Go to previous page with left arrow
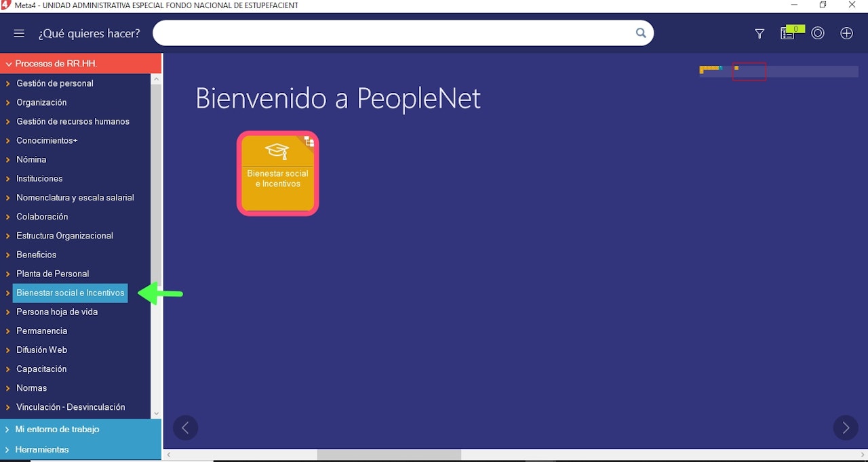The height and width of the screenshot is (462, 868). click(x=185, y=428)
